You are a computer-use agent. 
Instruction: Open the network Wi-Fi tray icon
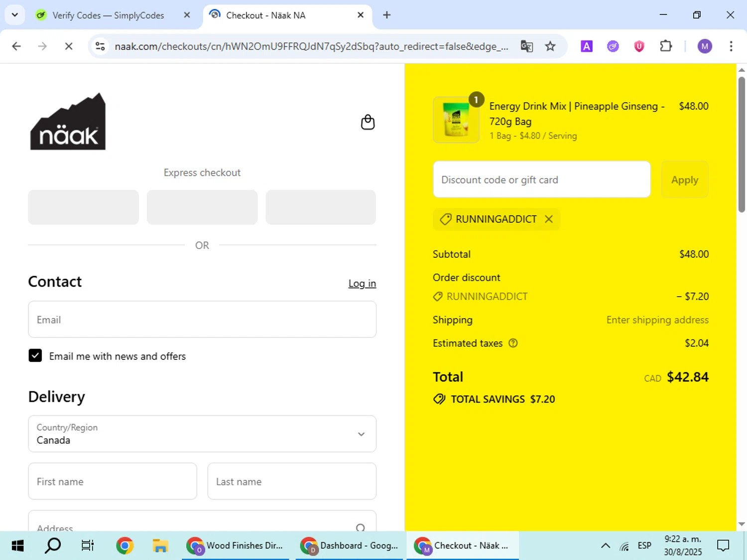[624, 546]
